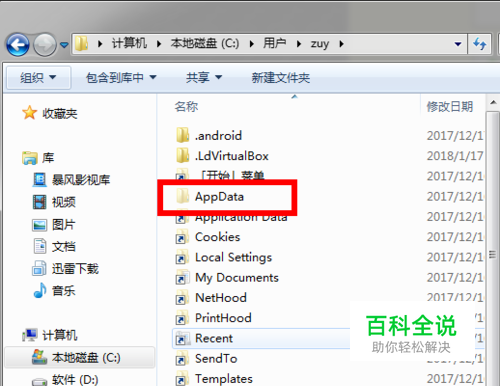Image resolution: width=500 pixels, height=386 pixels.
Task: Click the NetHood shortcut icon
Action: (x=182, y=298)
